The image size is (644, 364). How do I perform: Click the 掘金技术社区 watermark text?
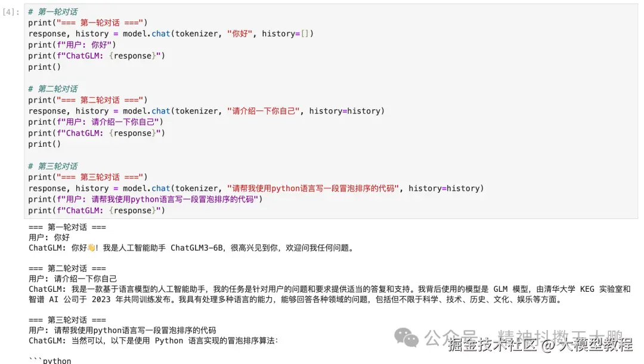(492, 344)
